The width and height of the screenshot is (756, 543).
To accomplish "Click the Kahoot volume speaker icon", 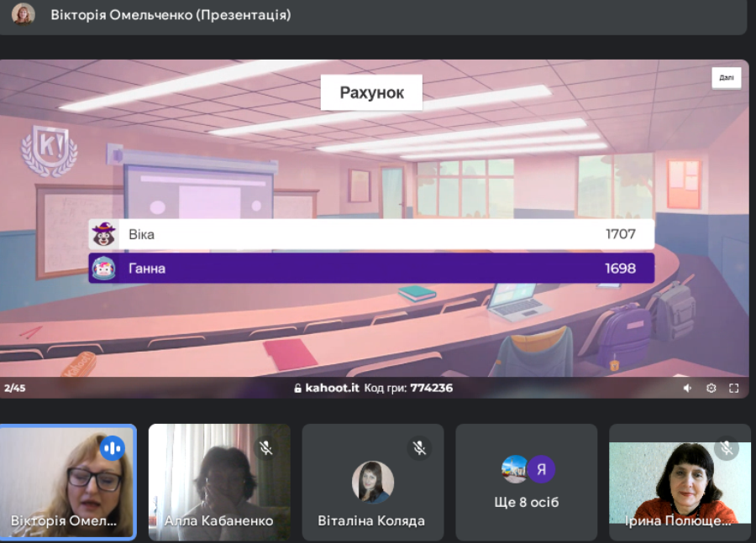I will 687,388.
